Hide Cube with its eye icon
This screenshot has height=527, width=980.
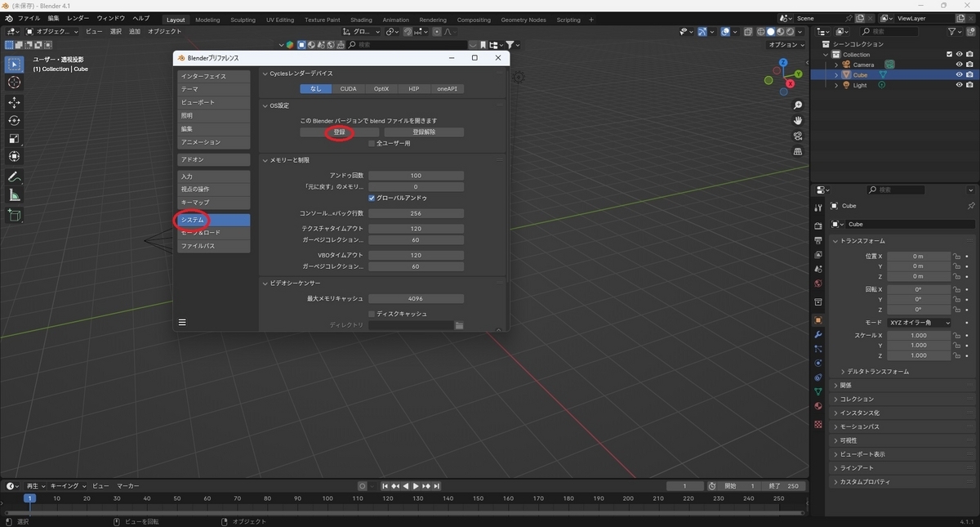[x=959, y=74]
